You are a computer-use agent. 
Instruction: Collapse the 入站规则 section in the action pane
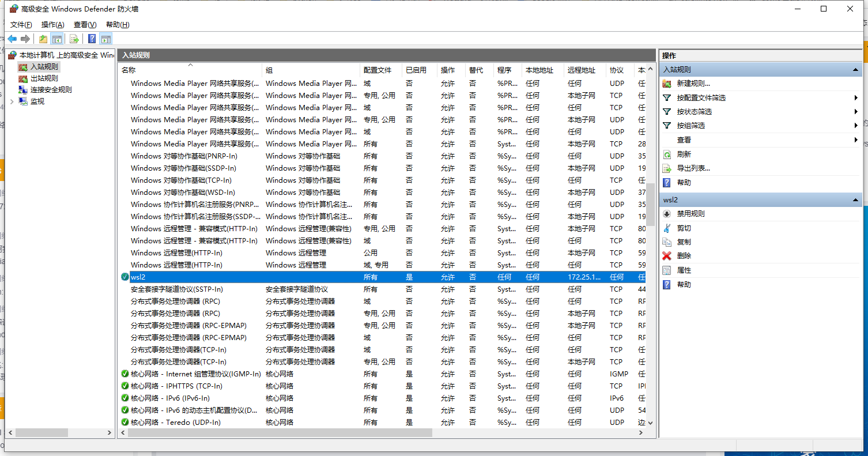click(x=855, y=69)
